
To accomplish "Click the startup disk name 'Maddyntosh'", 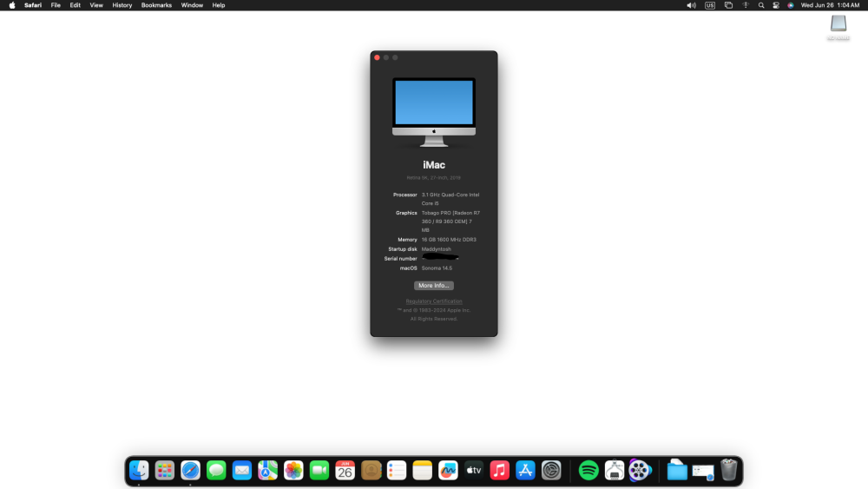I will click(437, 249).
